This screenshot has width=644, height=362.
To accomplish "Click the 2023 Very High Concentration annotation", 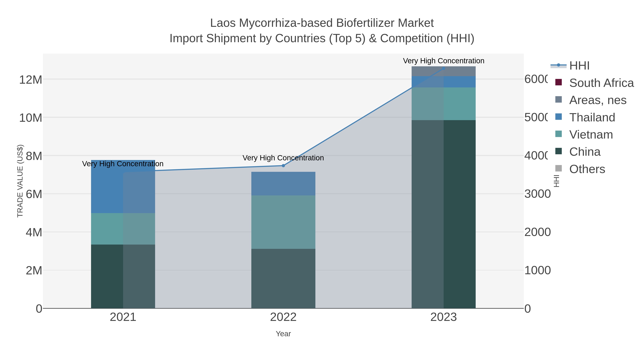I will [443, 61].
